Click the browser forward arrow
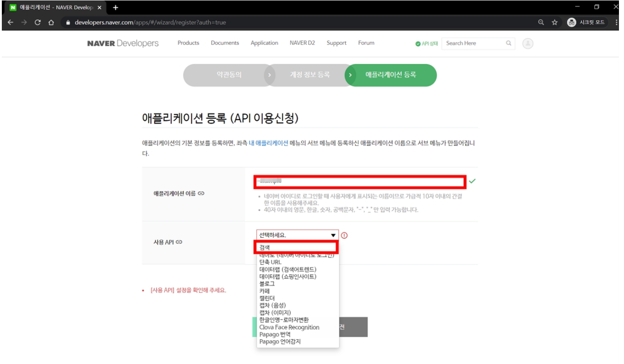Image resolution: width=624 pixels, height=364 pixels. point(24,22)
